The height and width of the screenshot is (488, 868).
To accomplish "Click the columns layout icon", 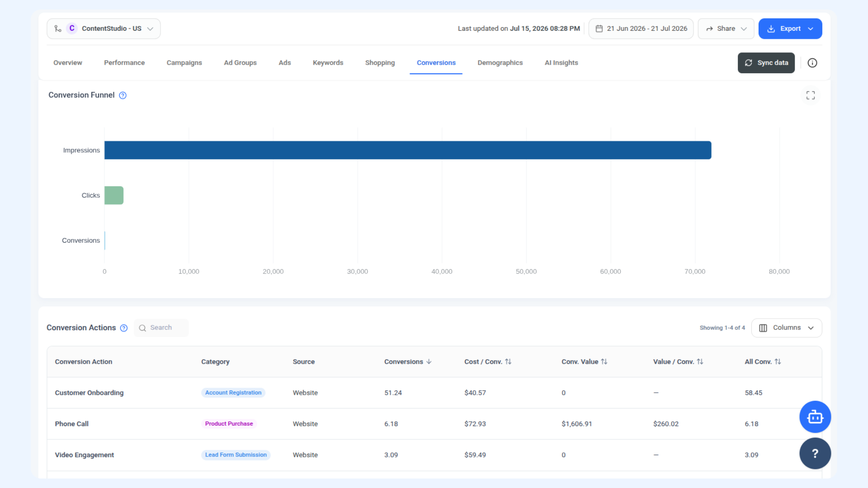I will coord(763,328).
